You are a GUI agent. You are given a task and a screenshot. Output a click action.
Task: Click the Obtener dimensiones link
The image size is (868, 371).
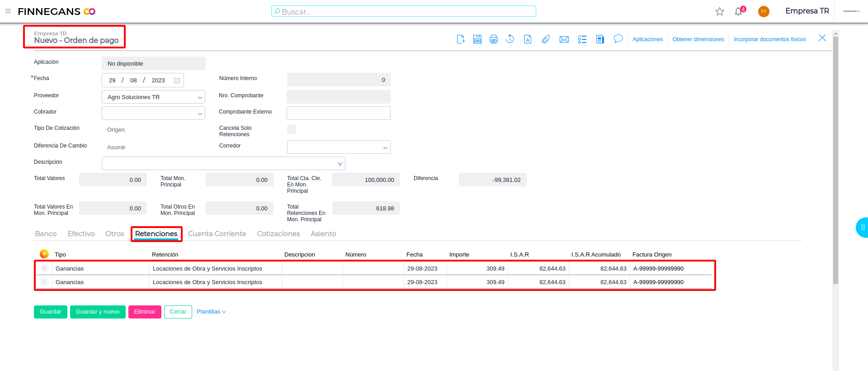pos(698,39)
